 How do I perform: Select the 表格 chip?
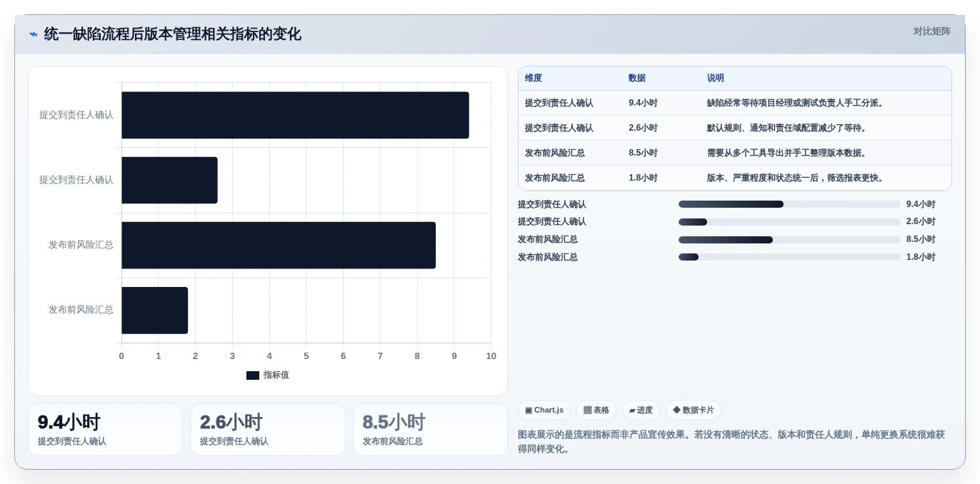coord(596,410)
